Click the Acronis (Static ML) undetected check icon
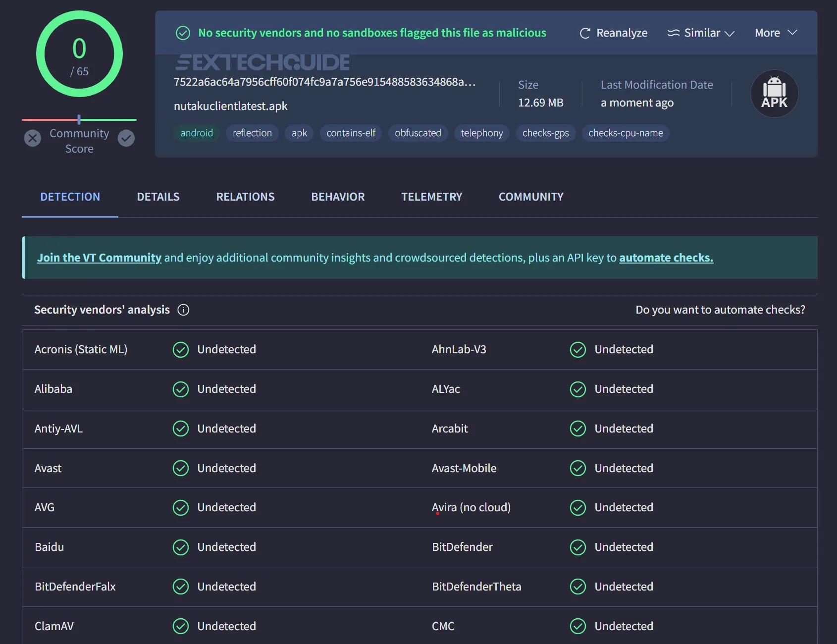This screenshot has height=644, width=837. click(181, 350)
